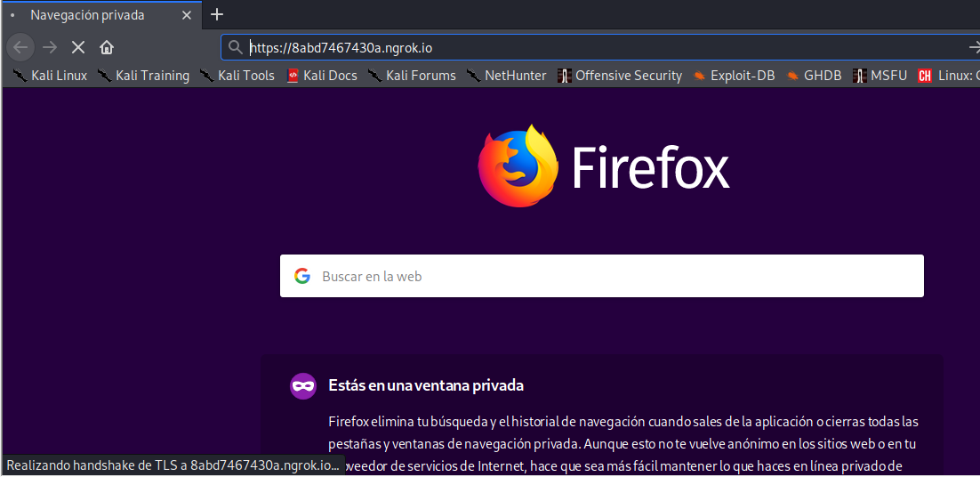Open the Kali Tools bookmark
The width and height of the screenshot is (980, 477).
(237, 76)
